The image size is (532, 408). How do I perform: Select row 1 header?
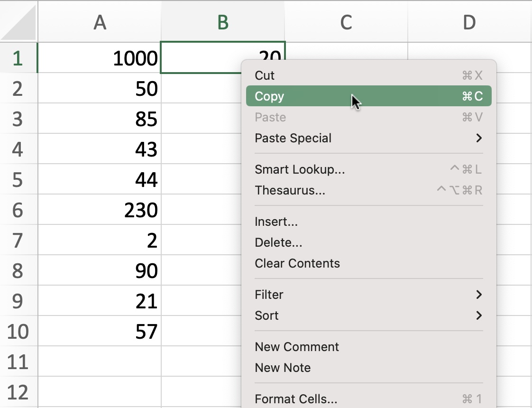pyautogui.click(x=18, y=58)
